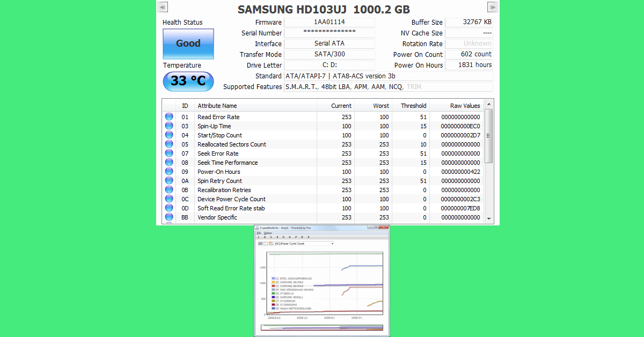
Task: Click the Firmware value field
Action: [x=329, y=23]
